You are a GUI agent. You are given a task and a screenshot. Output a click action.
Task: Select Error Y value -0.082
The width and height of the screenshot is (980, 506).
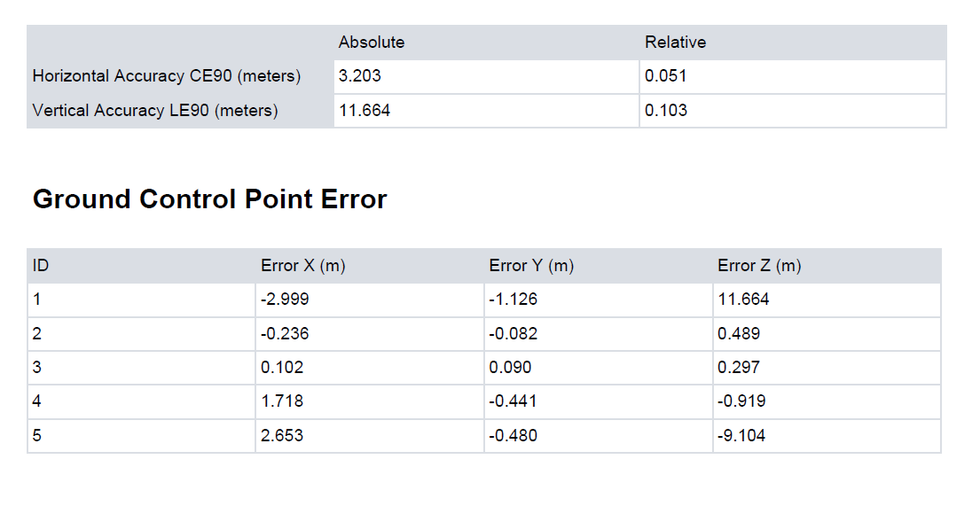pos(513,334)
